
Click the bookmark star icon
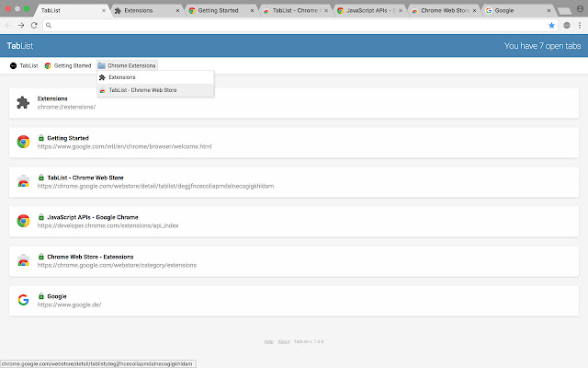click(x=551, y=25)
